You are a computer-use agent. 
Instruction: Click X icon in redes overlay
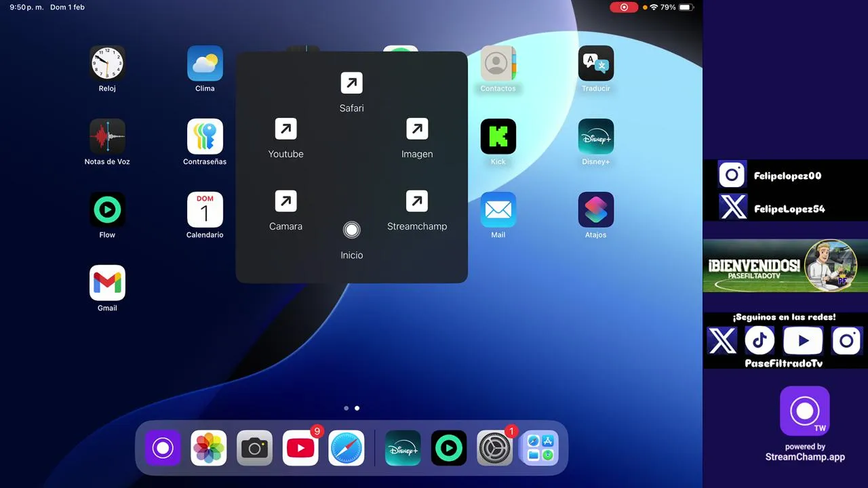click(722, 341)
